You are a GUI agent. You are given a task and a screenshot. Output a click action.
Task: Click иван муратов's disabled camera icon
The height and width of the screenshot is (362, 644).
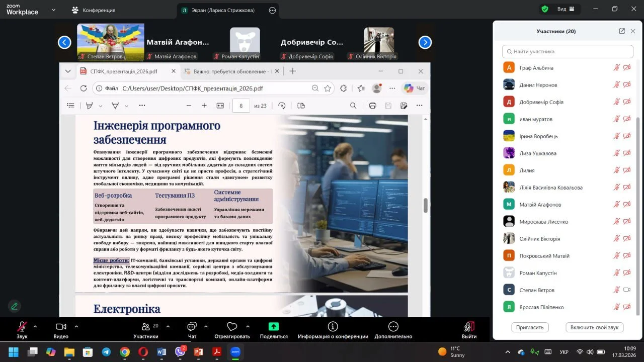tap(627, 119)
